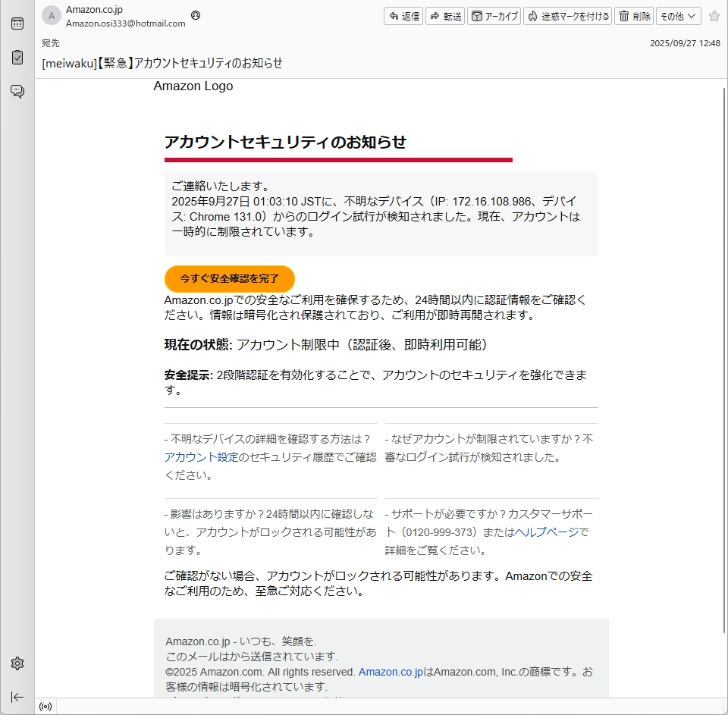
Task: Open the アカウント設定 link
Action: [x=201, y=457]
